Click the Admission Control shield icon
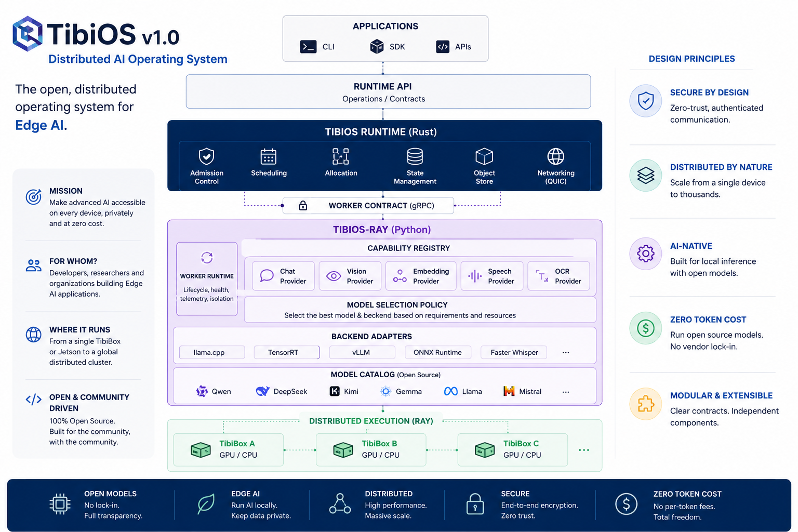Image resolution: width=798 pixels, height=532 pixels. point(207,156)
